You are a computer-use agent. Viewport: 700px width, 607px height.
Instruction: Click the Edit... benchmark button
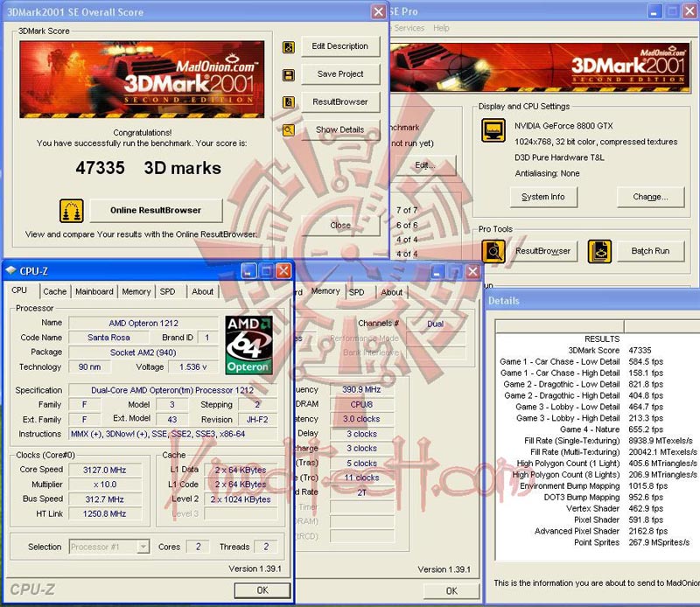click(x=425, y=165)
